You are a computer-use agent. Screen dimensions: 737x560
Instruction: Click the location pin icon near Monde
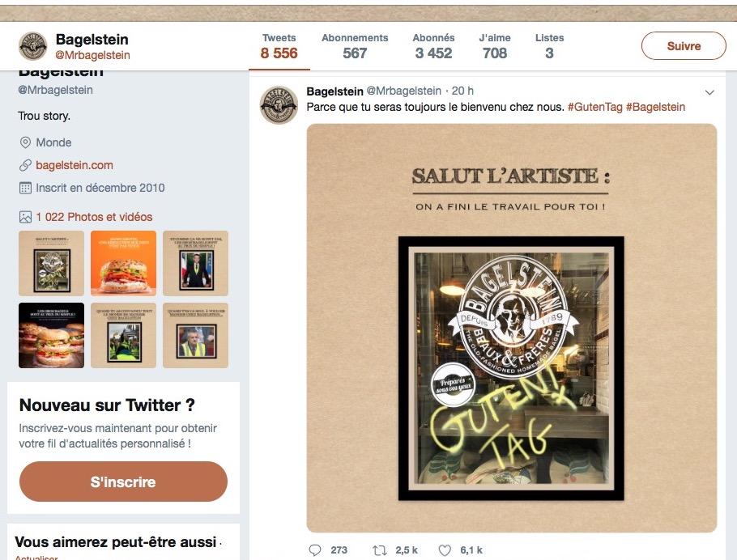pyautogui.click(x=25, y=142)
